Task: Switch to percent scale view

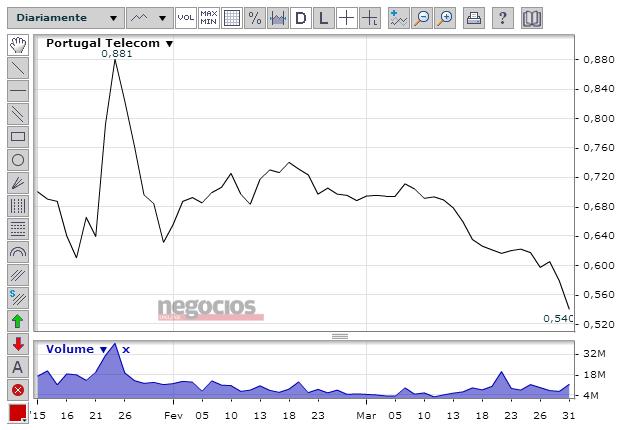Action: click(255, 18)
